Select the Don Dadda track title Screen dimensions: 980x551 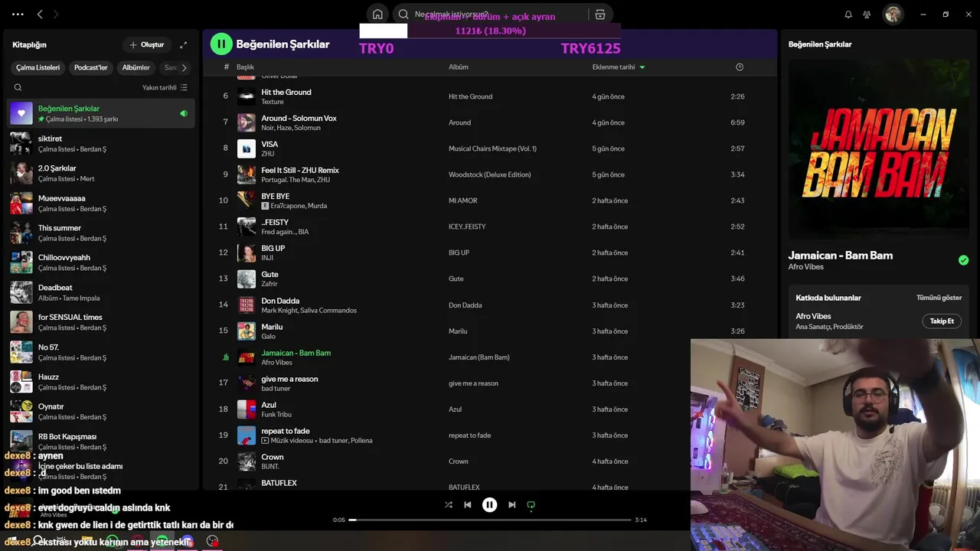(x=280, y=301)
